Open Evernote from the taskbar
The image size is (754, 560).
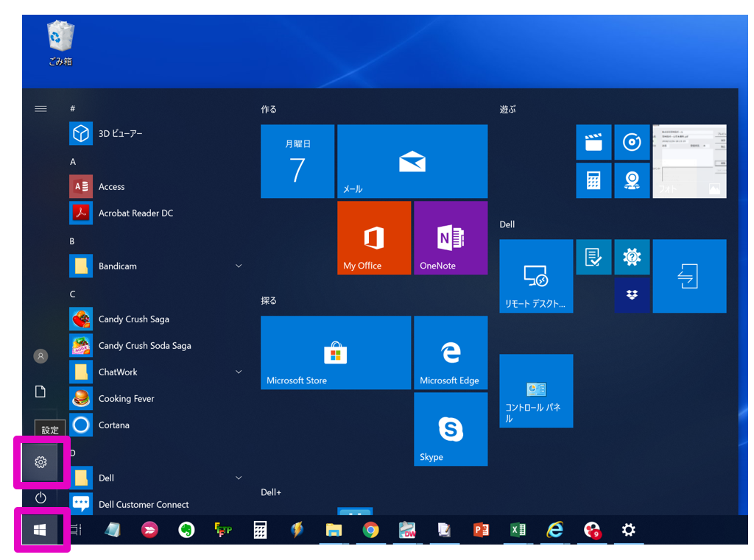(186, 530)
